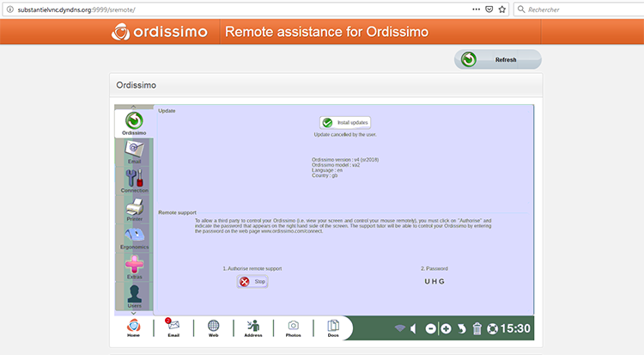Open Email app in bottom bar

click(173, 328)
